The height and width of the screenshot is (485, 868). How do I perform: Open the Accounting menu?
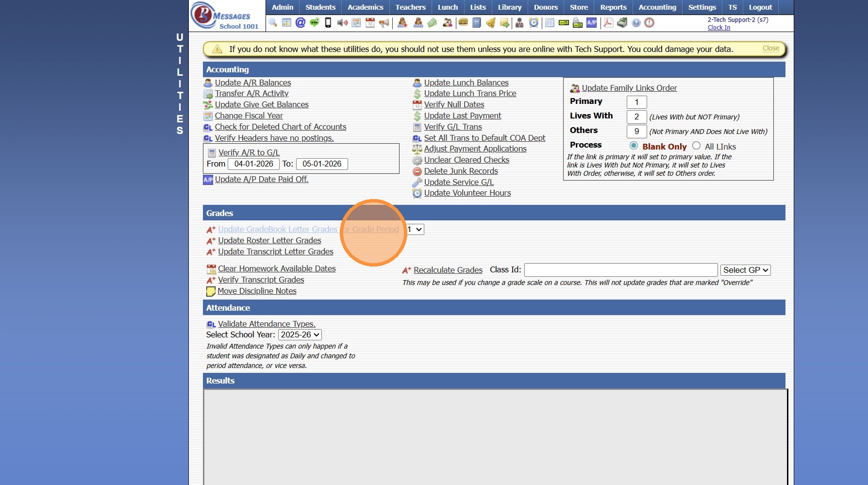(657, 7)
